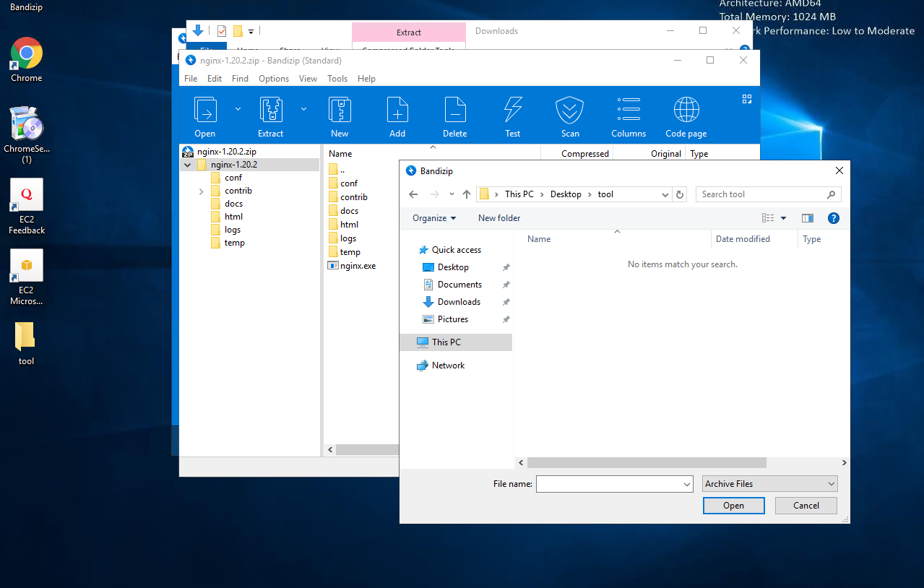Click the Chrome desktop shortcut icon

coord(27,59)
